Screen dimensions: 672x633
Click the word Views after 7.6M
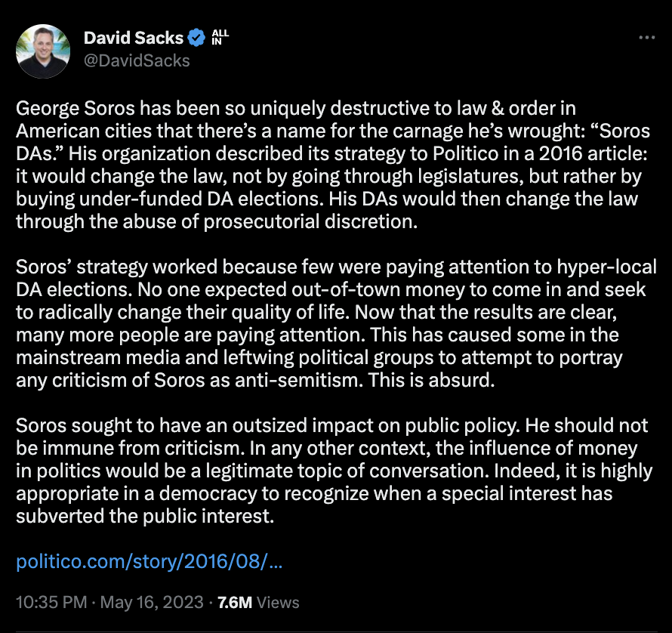click(278, 603)
